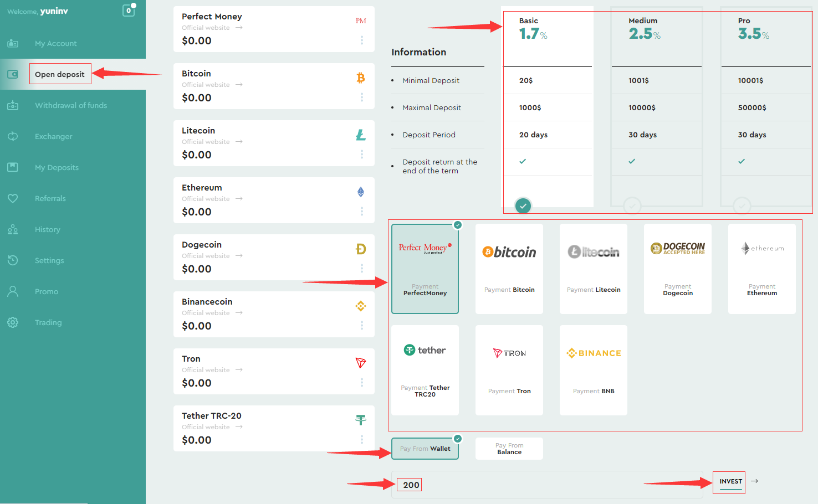Screen dimensions: 818x504
Task: Open Referrals in sidebar
Action: (50, 198)
